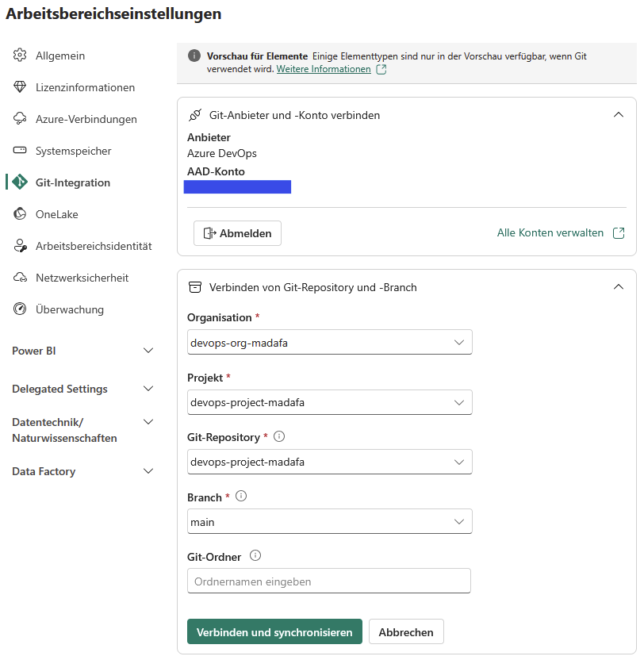Click the Überwachung gauge icon
Image resolution: width=644 pixels, height=660 pixels.
pyautogui.click(x=20, y=309)
